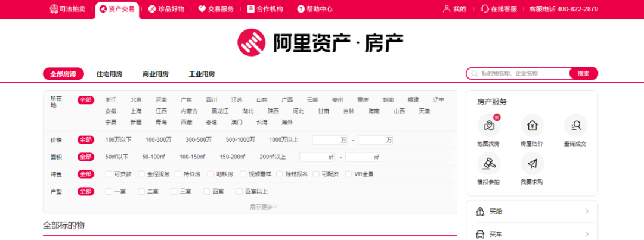Click the 帮助中心 question mark icon

pyautogui.click(x=301, y=9)
